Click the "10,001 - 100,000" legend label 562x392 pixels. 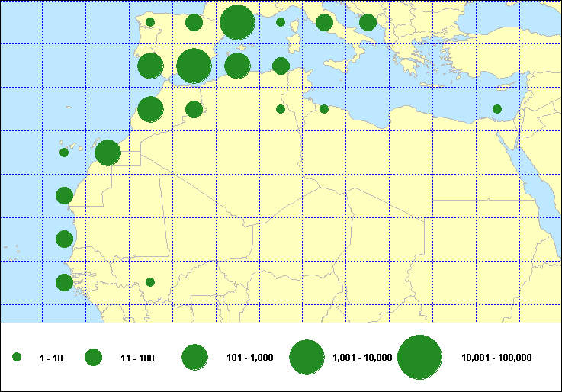(496, 357)
